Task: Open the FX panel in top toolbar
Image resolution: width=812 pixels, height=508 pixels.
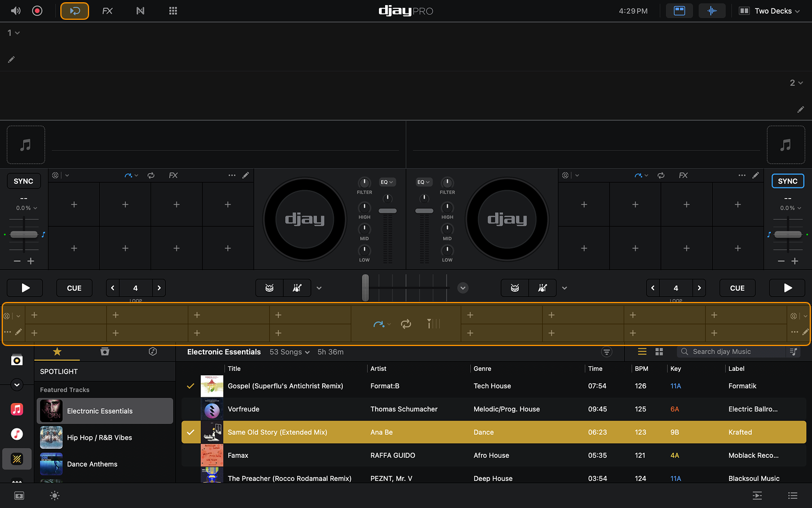Action: coord(107,11)
